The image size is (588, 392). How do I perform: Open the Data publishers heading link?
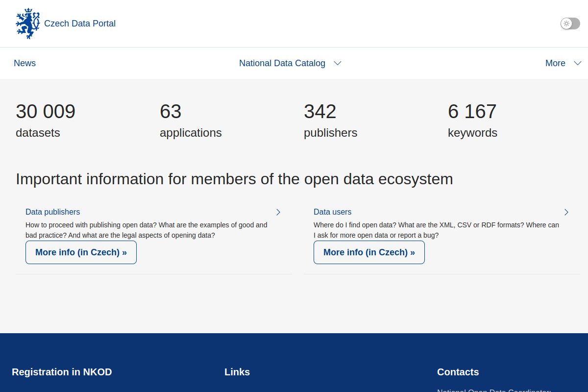(53, 212)
